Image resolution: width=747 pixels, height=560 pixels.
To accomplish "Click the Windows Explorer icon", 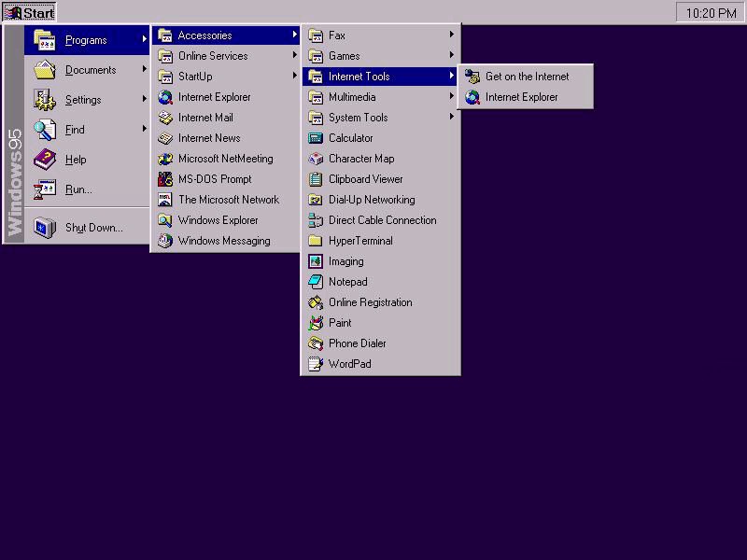I will point(165,220).
